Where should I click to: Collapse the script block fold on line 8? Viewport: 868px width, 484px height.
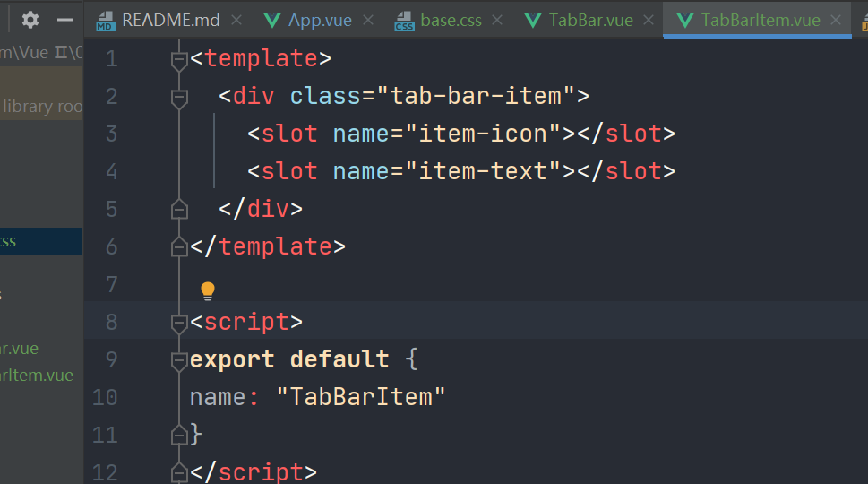(x=179, y=324)
